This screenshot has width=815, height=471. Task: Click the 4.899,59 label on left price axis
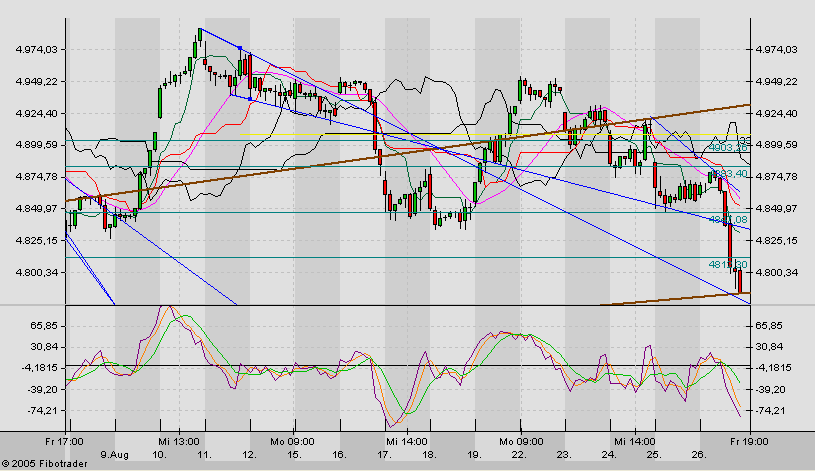34,145
